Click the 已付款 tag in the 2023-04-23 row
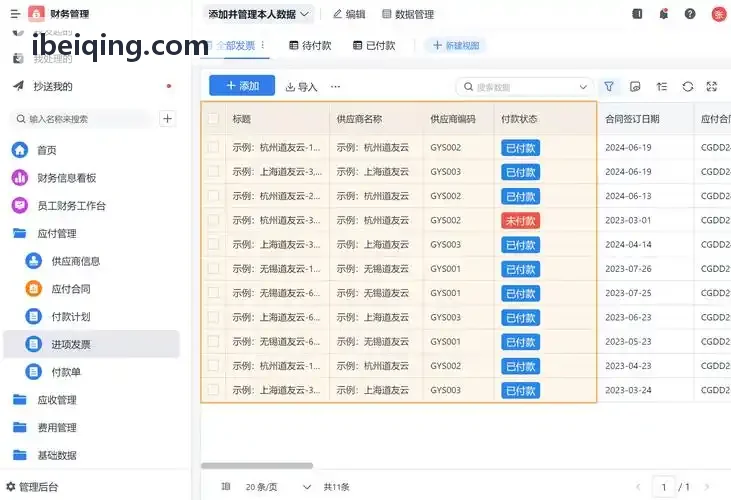 click(520, 366)
